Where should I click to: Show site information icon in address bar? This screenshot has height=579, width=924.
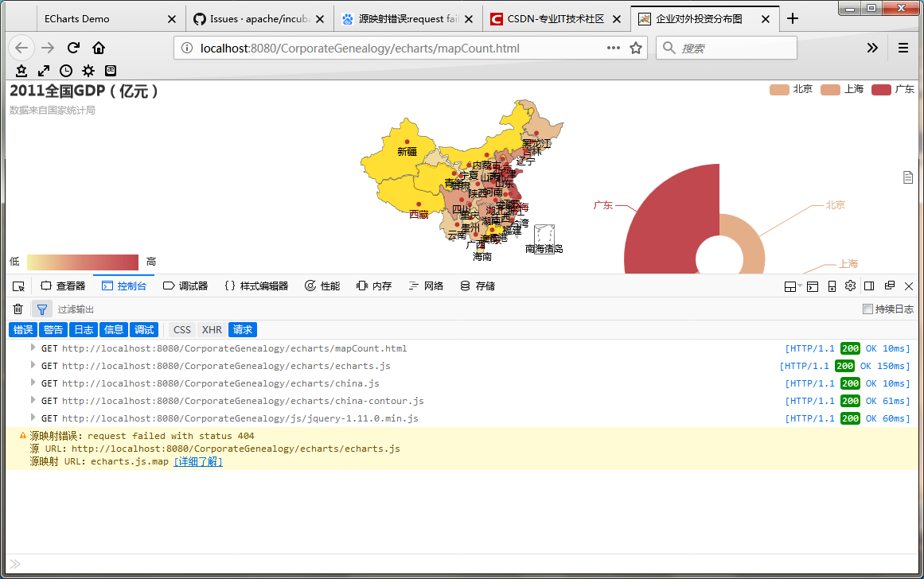tap(187, 49)
